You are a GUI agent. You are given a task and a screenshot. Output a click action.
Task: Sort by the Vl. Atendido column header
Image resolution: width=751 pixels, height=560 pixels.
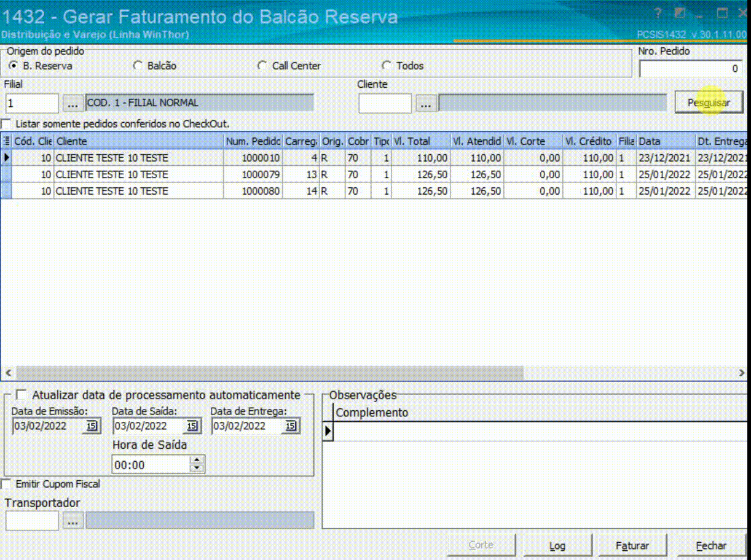476,141
